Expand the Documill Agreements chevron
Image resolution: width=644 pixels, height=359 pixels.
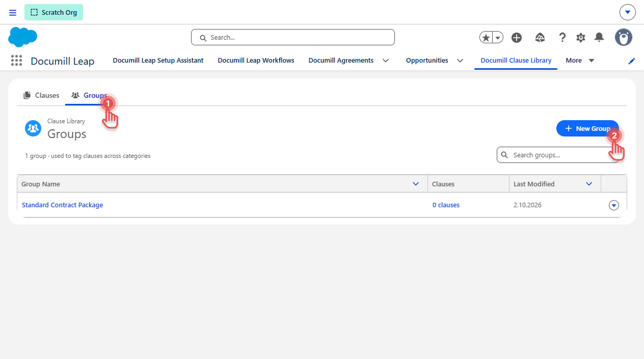click(386, 61)
